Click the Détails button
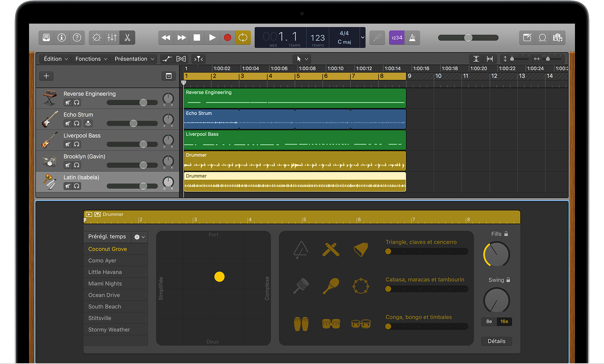Image resolution: width=604 pixels, height=364 pixels. (x=496, y=341)
